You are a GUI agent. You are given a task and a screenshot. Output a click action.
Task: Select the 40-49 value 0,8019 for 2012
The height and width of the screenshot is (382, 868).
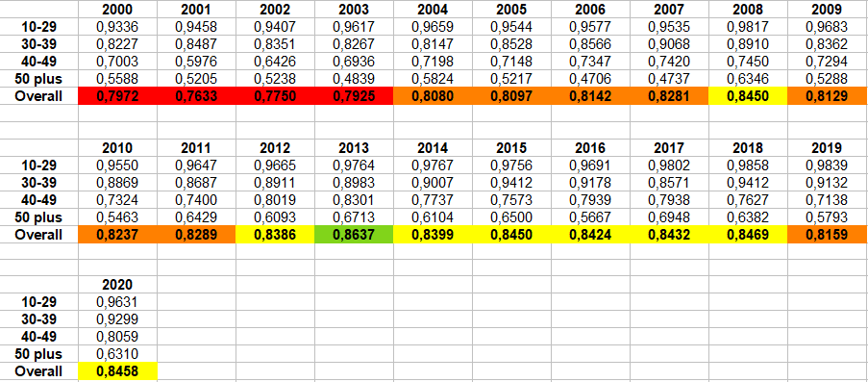tap(275, 199)
